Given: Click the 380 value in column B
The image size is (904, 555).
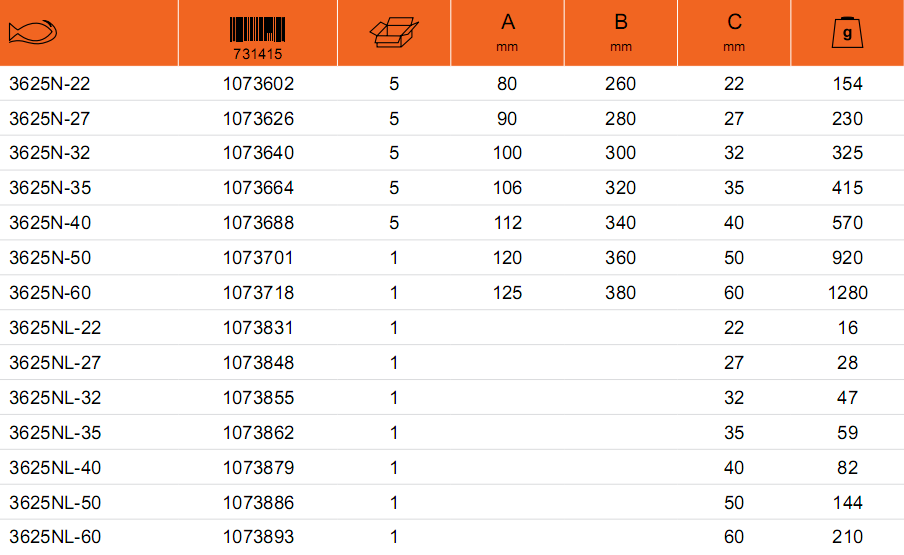Looking at the screenshot, I should (620, 293).
